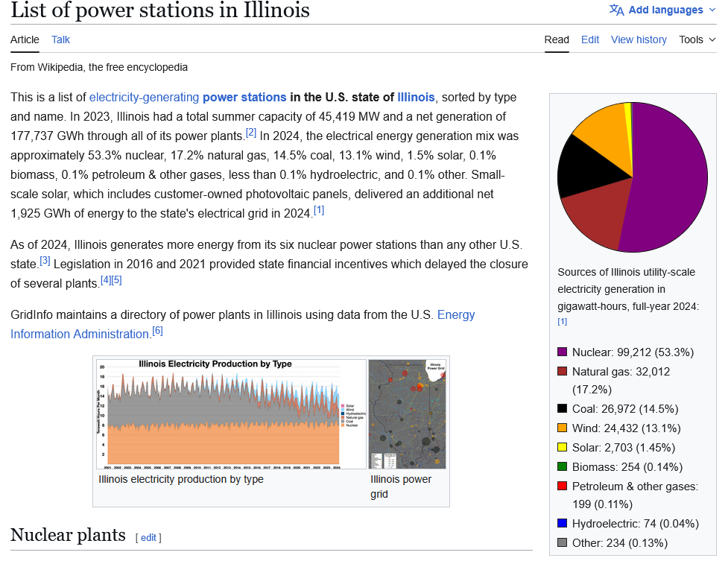The width and height of the screenshot is (728, 564).
Task: Click the text 'Biomass: 254 (0.14%)'
Action: (x=627, y=467)
